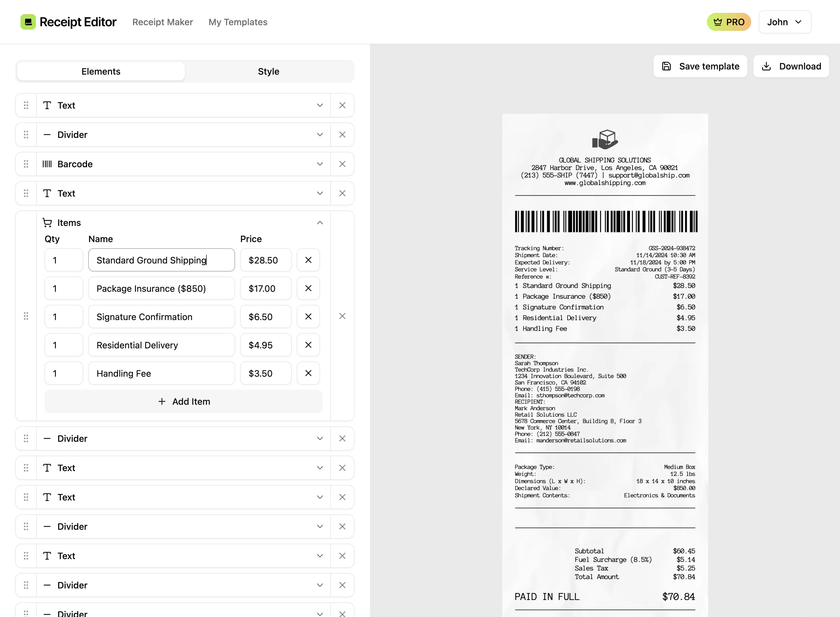
Task: Select the Barcode element icon
Action: pos(47,164)
